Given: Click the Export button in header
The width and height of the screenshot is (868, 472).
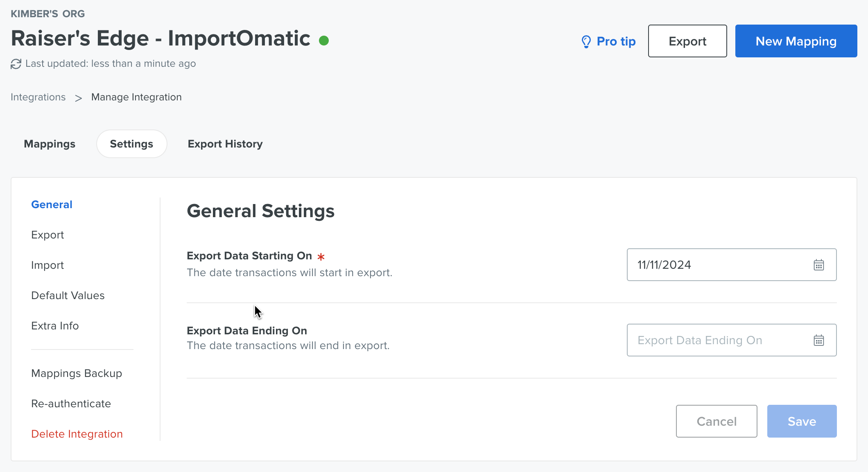Looking at the screenshot, I should tap(687, 41).
